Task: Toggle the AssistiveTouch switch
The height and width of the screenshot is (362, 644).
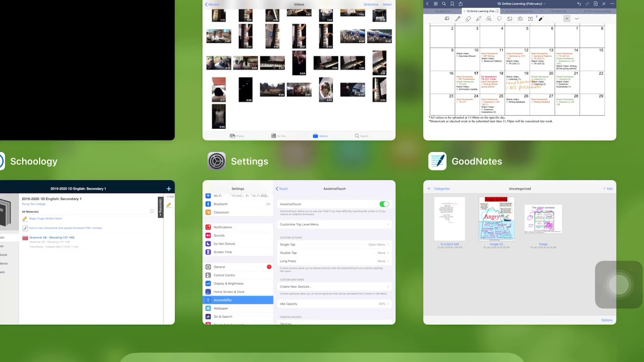Action: [x=384, y=204]
